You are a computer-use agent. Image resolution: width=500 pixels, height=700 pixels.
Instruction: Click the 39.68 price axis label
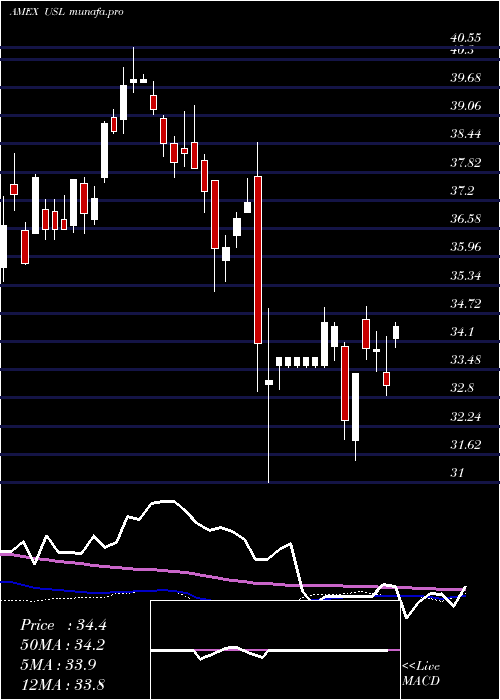(x=466, y=78)
